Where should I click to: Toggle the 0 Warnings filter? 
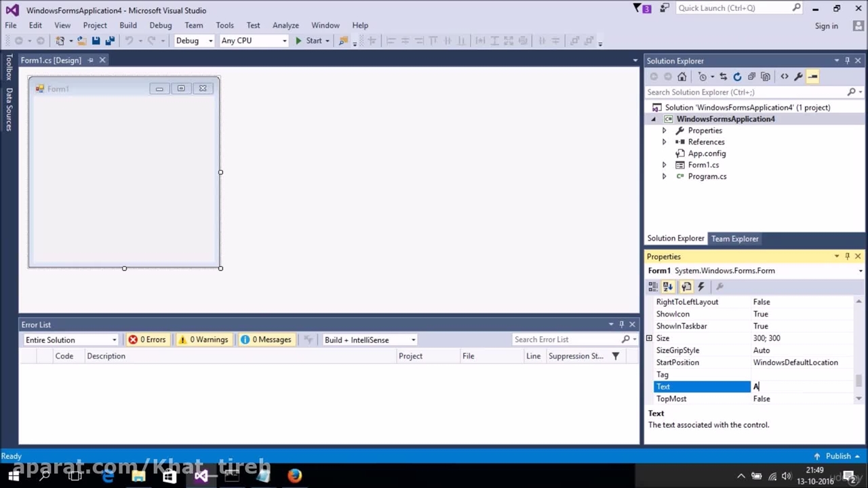pos(203,340)
